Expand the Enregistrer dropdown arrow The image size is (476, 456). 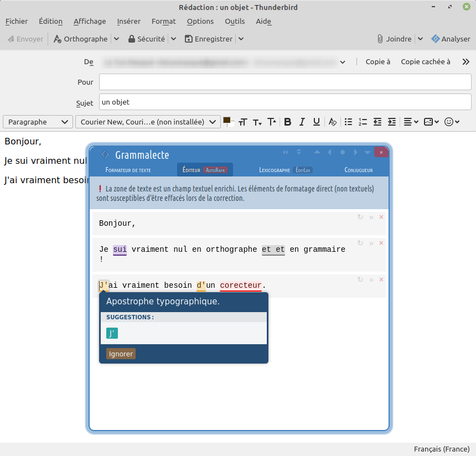pos(241,39)
